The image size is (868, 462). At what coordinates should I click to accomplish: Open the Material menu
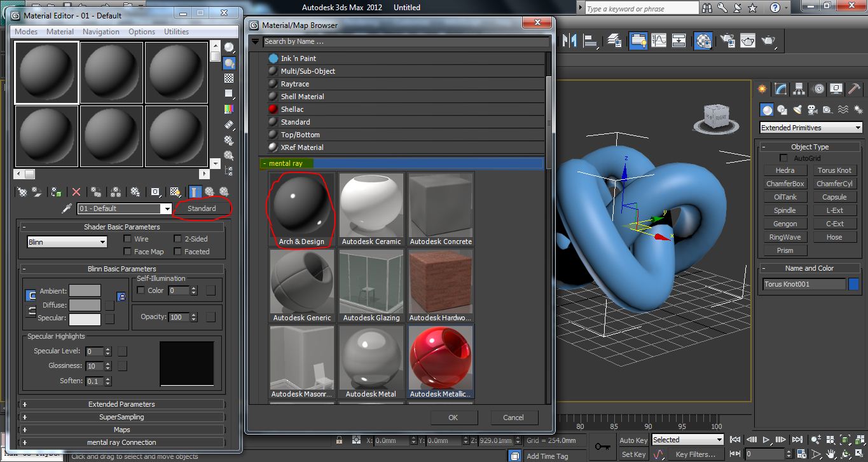(60, 31)
